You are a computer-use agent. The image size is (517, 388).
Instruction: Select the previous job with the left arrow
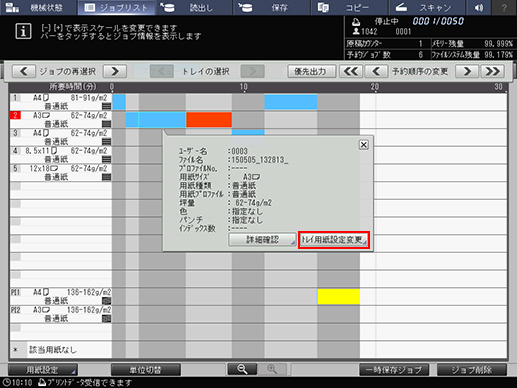24,71
